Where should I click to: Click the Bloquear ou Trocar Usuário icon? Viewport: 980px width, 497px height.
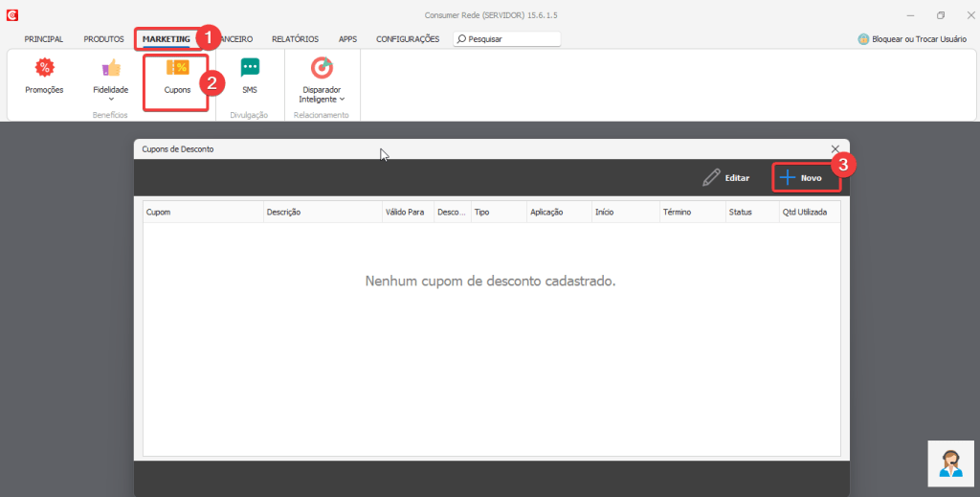pyautogui.click(x=863, y=39)
